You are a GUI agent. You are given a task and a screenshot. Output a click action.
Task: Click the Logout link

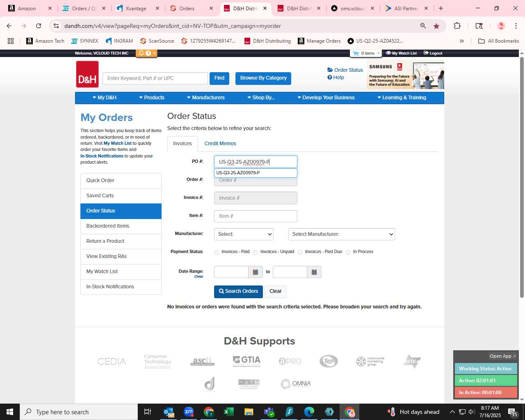pos(433,53)
